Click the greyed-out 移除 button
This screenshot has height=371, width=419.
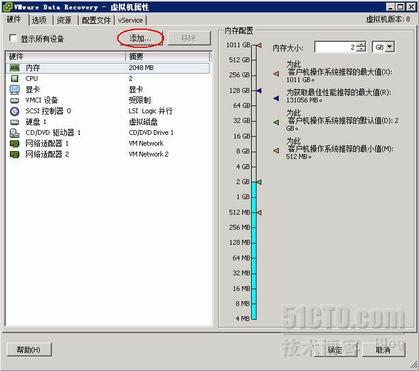[189, 38]
